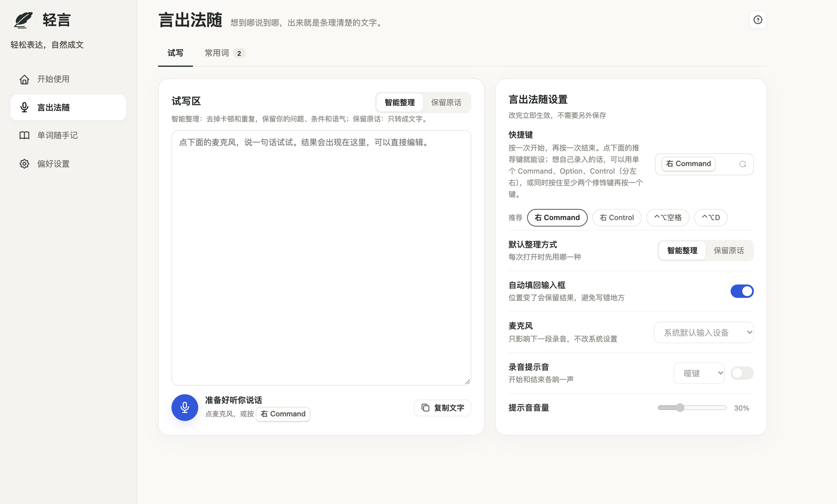
Task: Open help with the question mark icon
Action: pyautogui.click(x=758, y=20)
